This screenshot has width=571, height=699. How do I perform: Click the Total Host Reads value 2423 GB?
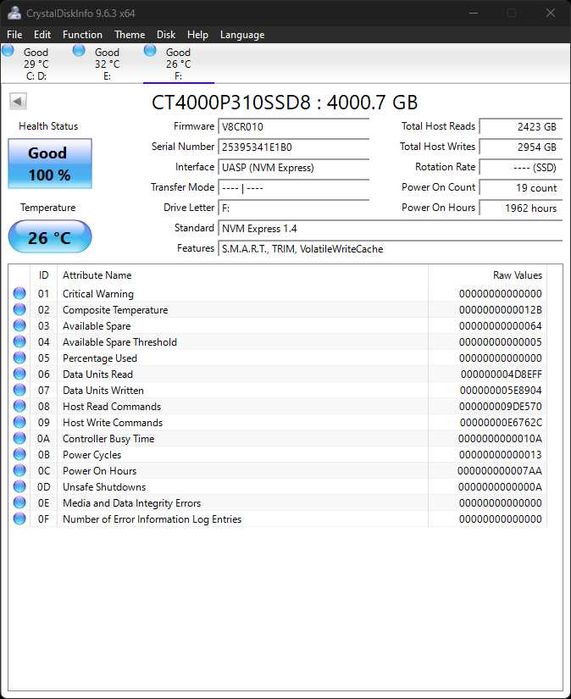point(521,127)
